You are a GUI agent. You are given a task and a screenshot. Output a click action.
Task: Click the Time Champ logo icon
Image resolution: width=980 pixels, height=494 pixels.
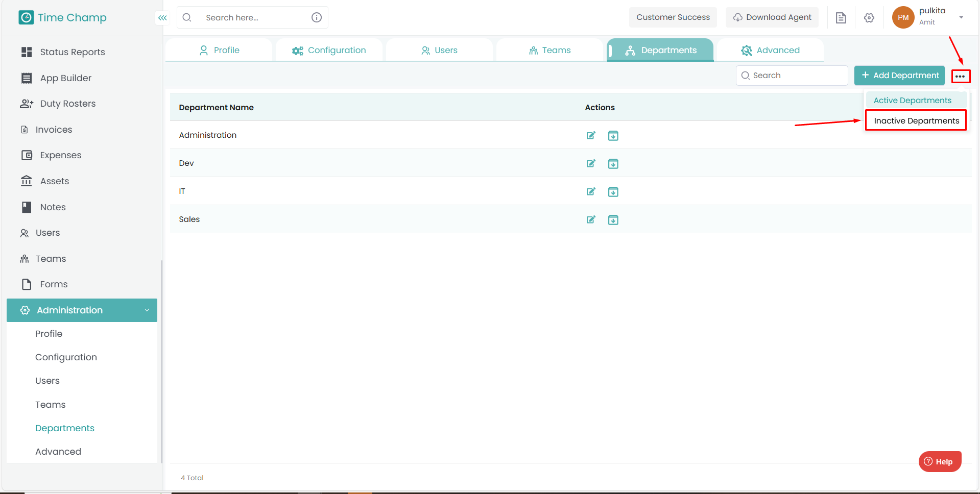26,17
